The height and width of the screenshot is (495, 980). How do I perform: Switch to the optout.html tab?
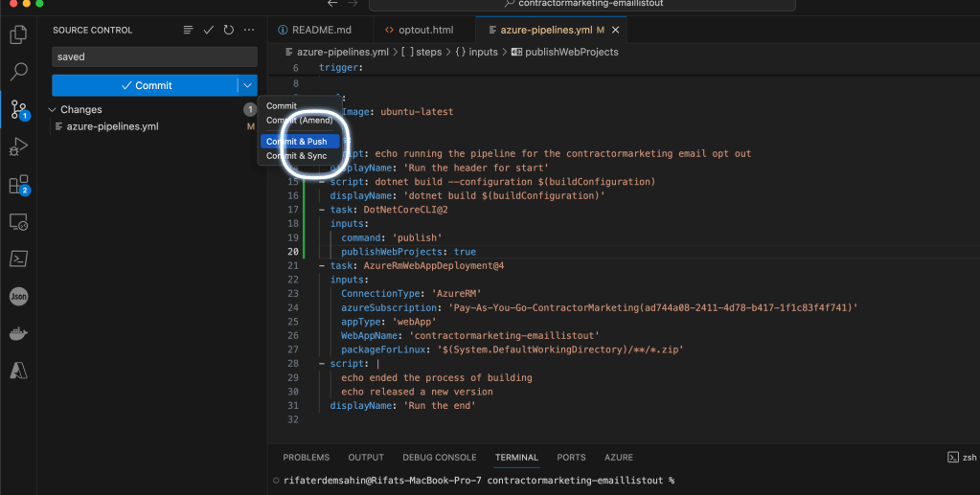tap(424, 30)
